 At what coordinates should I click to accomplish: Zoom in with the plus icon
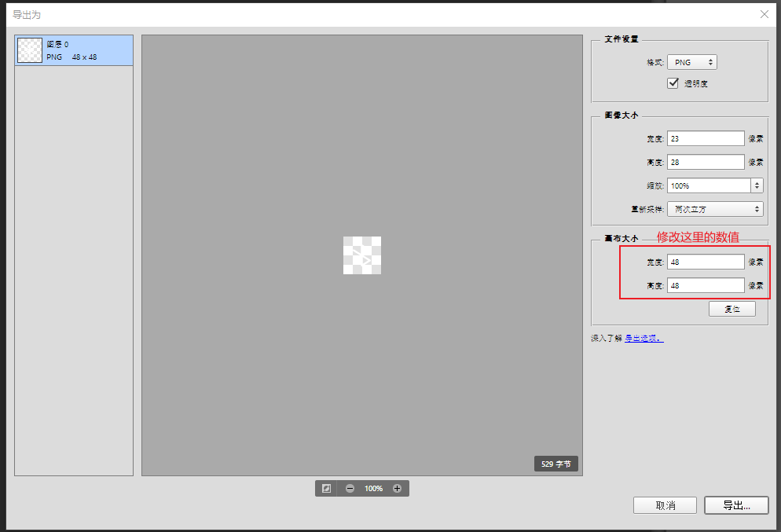click(x=397, y=488)
